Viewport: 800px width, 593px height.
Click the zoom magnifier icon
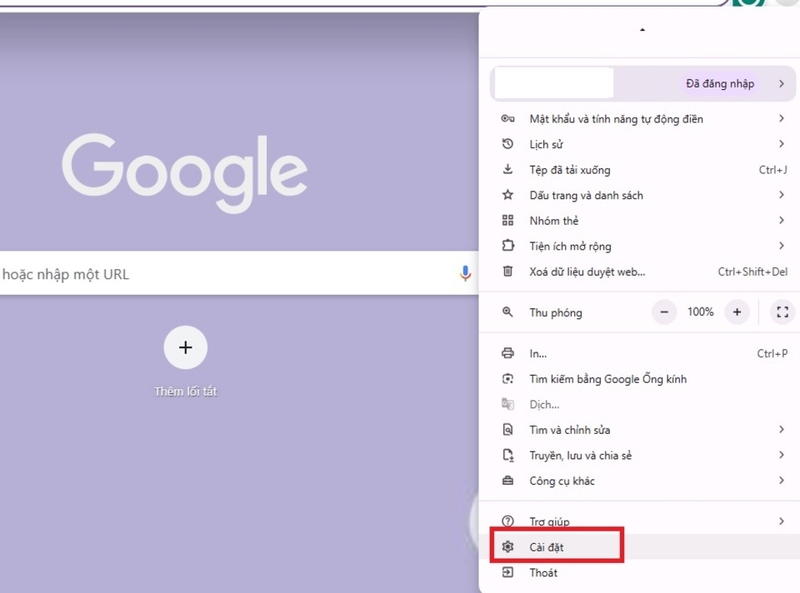508,312
